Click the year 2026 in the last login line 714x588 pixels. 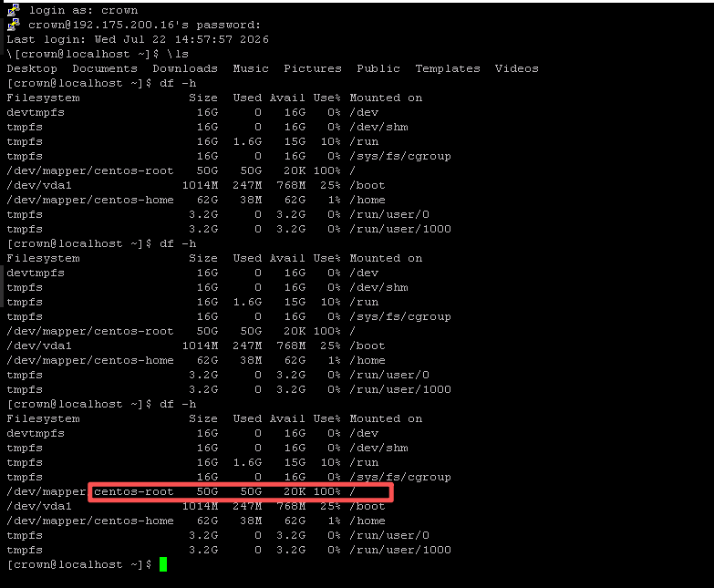(254, 39)
